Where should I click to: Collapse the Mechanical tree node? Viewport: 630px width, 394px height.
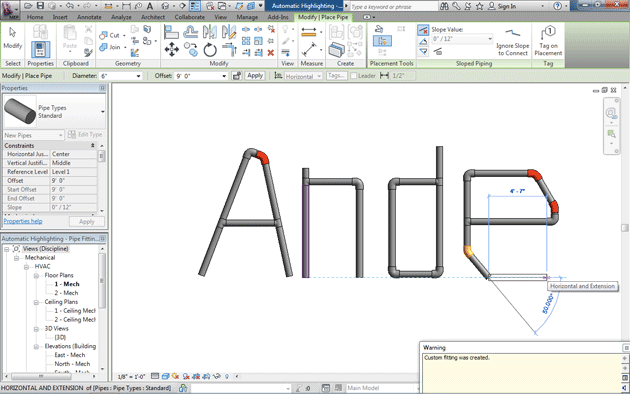pos(16,258)
